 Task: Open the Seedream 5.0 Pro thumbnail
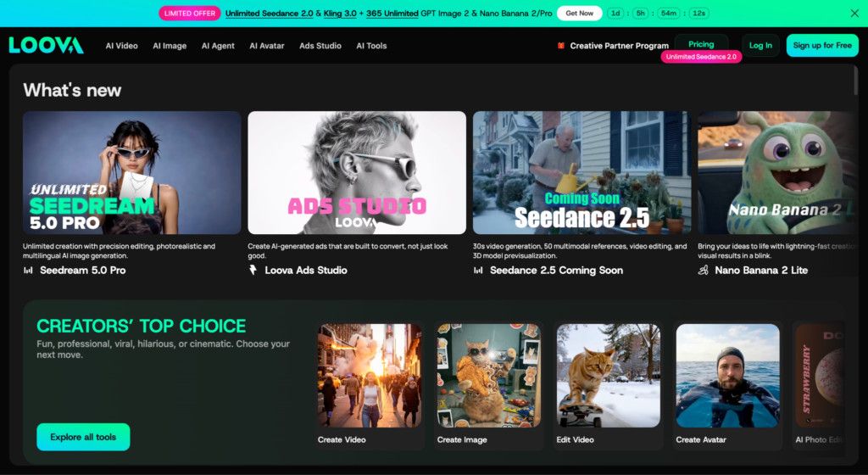[131, 173]
